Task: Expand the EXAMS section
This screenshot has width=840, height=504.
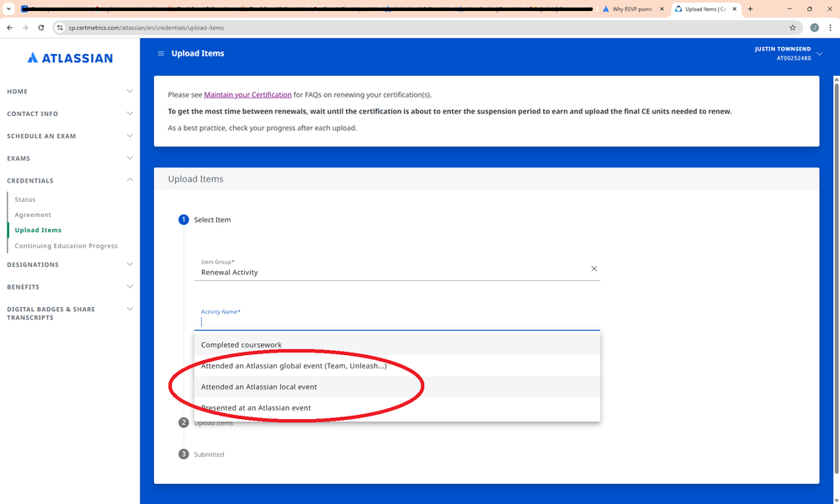Action: pyautogui.click(x=70, y=158)
